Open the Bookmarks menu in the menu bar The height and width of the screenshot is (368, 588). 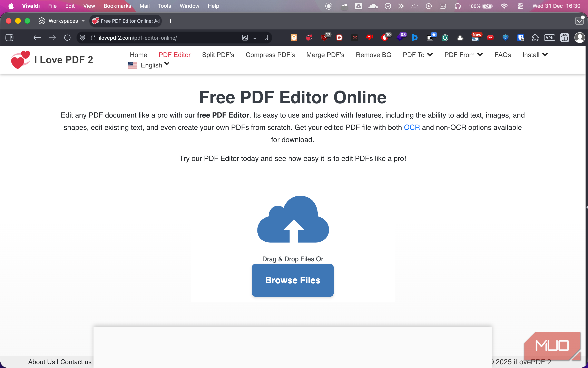(x=117, y=6)
